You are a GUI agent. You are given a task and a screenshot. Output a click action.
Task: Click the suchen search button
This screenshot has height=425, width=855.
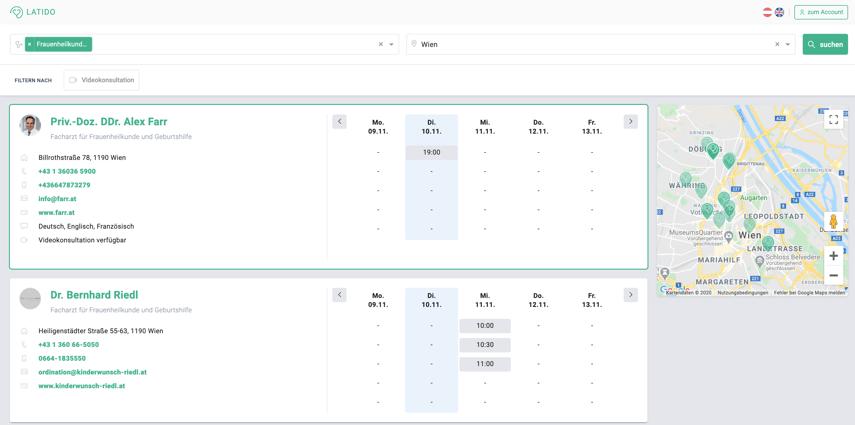coord(825,45)
